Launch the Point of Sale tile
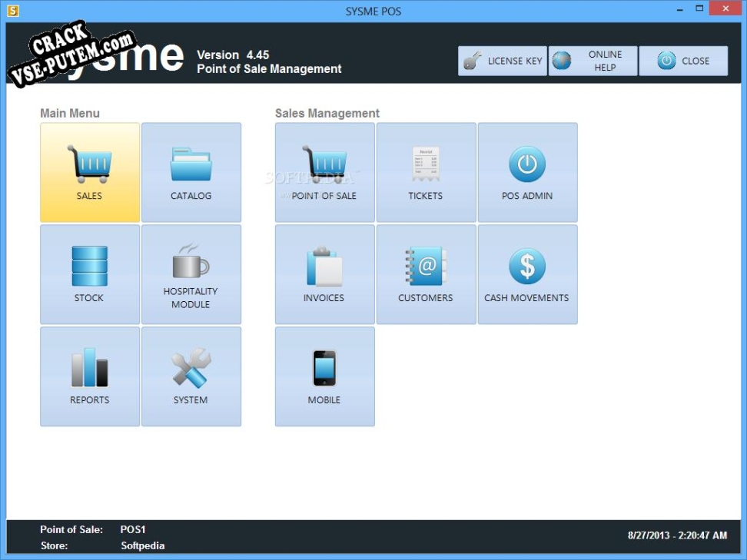The width and height of the screenshot is (747, 560). (324, 172)
